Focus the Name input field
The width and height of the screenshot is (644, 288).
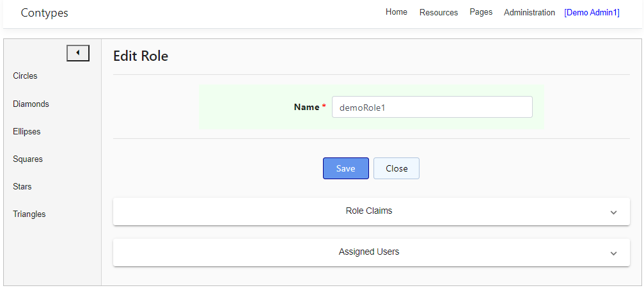tap(432, 108)
